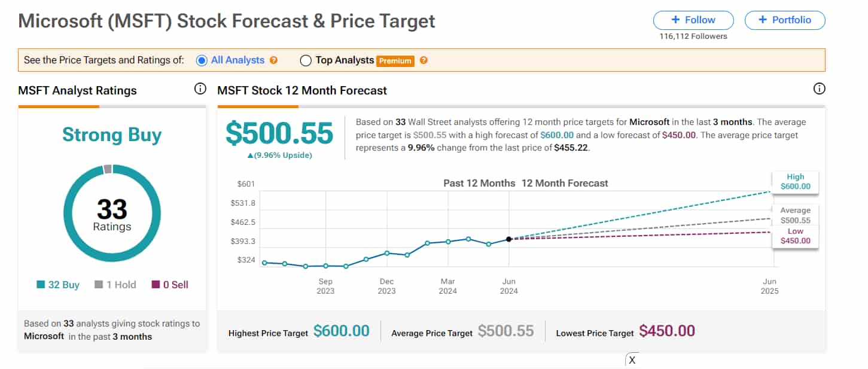Click the help icon beside Top Analysts
Screen dimensions: 868x369
[x=424, y=60]
